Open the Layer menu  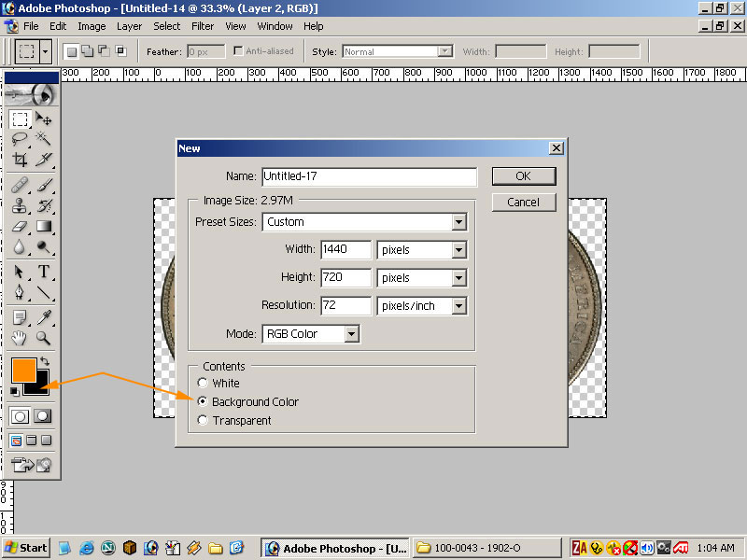(x=130, y=26)
